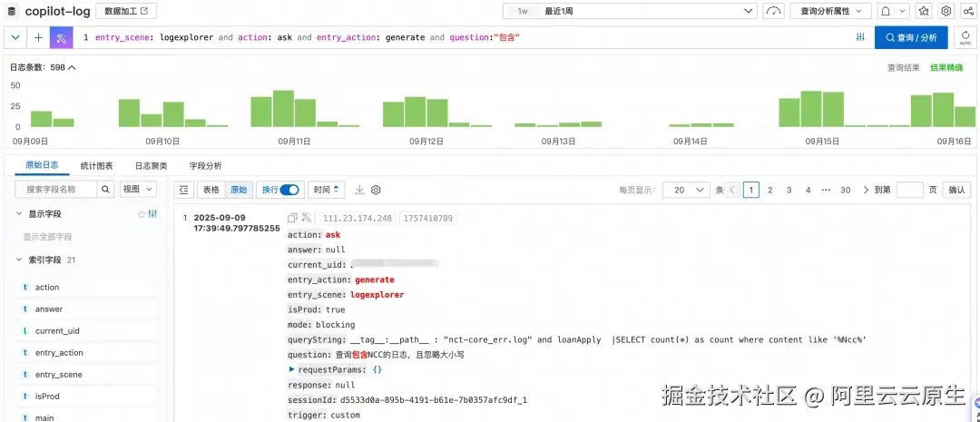Image resolution: width=980 pixels, height=422 pixels.
Task: Switch to the 统计图表 tab
Action: (97, 166)
